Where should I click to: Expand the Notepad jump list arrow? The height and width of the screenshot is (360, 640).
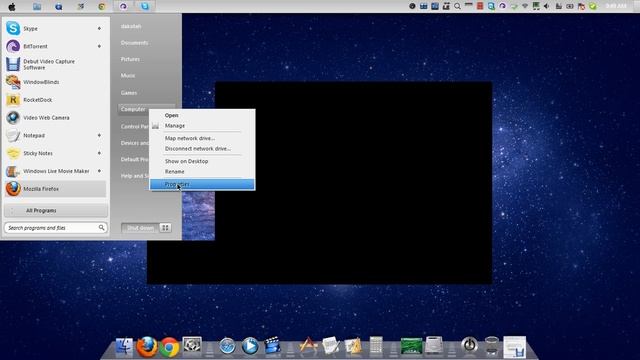99,136
